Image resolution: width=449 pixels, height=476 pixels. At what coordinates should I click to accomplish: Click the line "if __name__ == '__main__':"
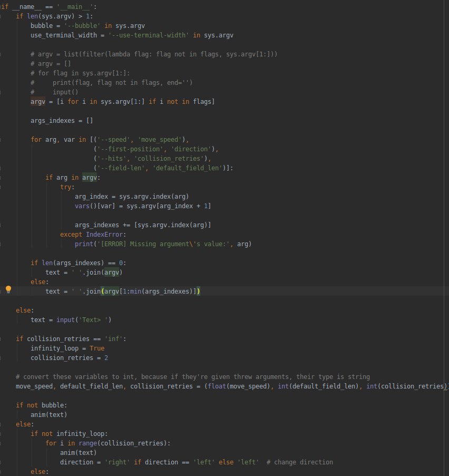coord(49,7)
